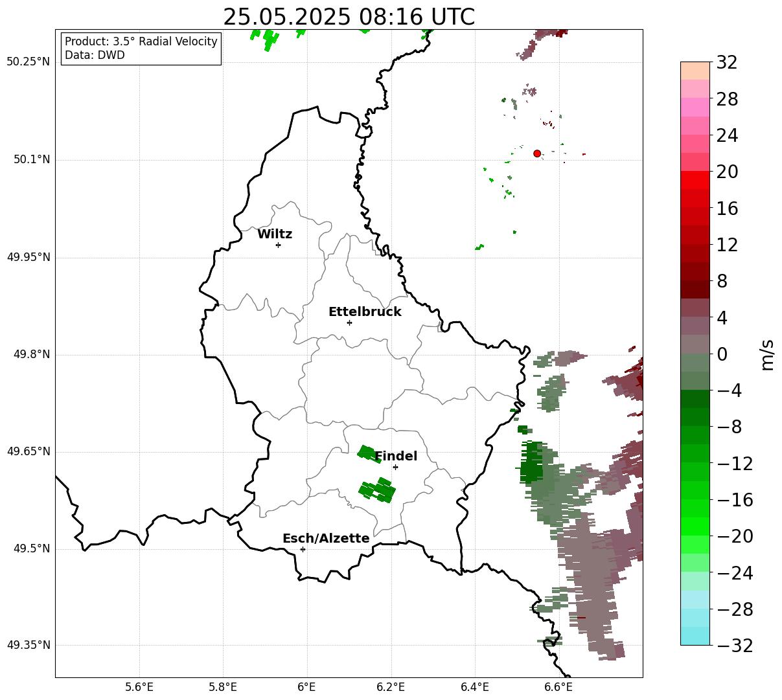Click the 'Product: 3.5° Radial Velocity' text
The width and height of the screenshot is (782, 700).
141,41
